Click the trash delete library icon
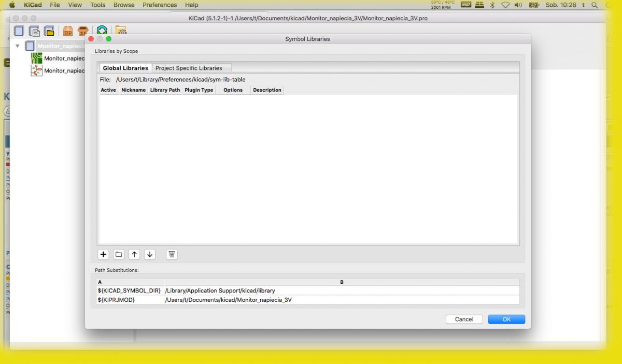 point(172,254)
